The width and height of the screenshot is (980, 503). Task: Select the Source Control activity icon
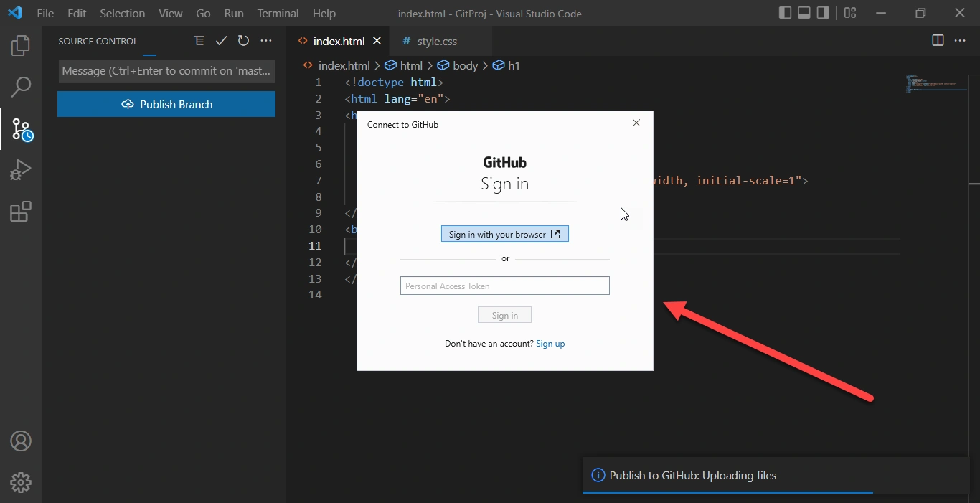click(22, 130)
